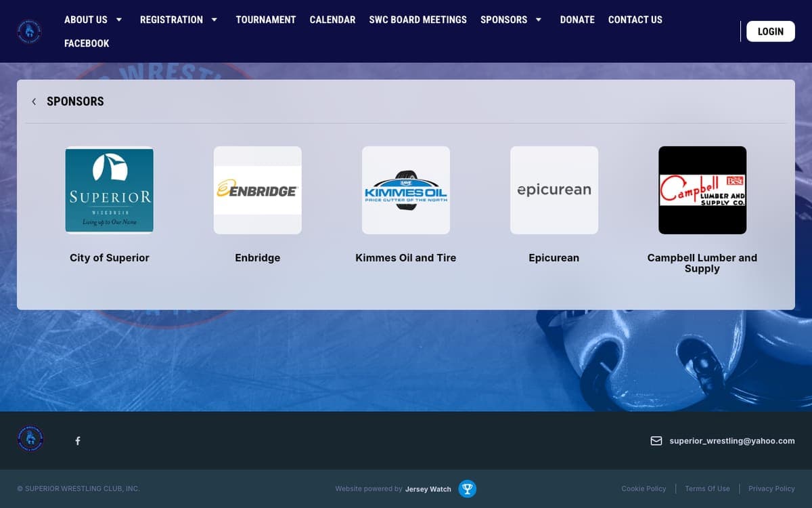The height and width of the screenshot is (508, 812).
Task: Expand the Registration dropdown arrow
Action: click(215, 20)
